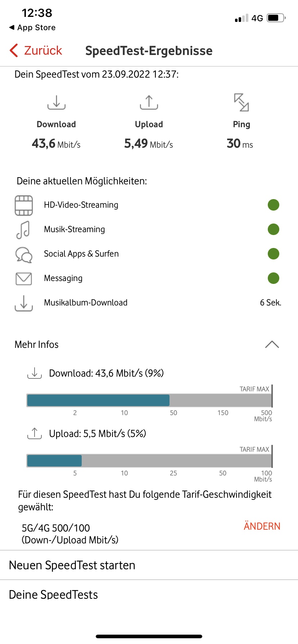Tap the HD-Video-Streaming film icon
Viewport: 298px width, 644px height.
pos(24,205)
